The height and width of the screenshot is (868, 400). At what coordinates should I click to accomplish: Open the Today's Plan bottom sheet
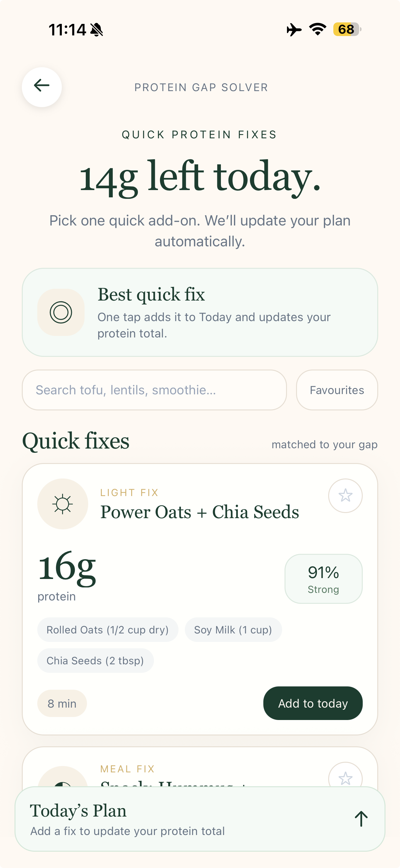pyautogui.click(x=200, y=819)
